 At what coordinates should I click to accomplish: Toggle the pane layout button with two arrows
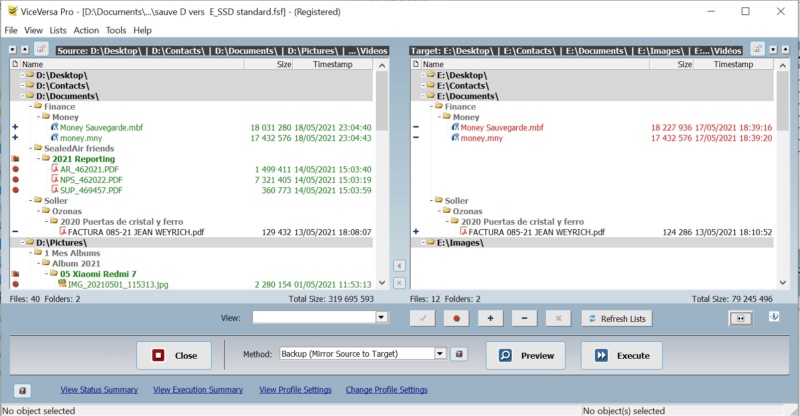pyautogui.click(x=741, y=319)
